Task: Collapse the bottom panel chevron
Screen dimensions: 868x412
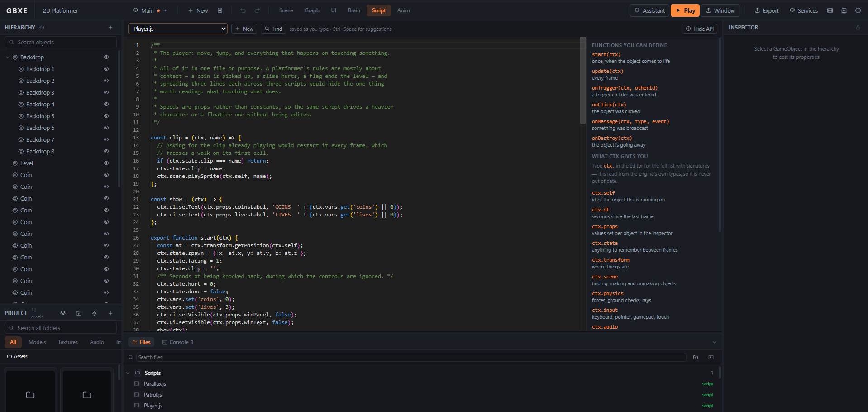Action: (715, 342)
